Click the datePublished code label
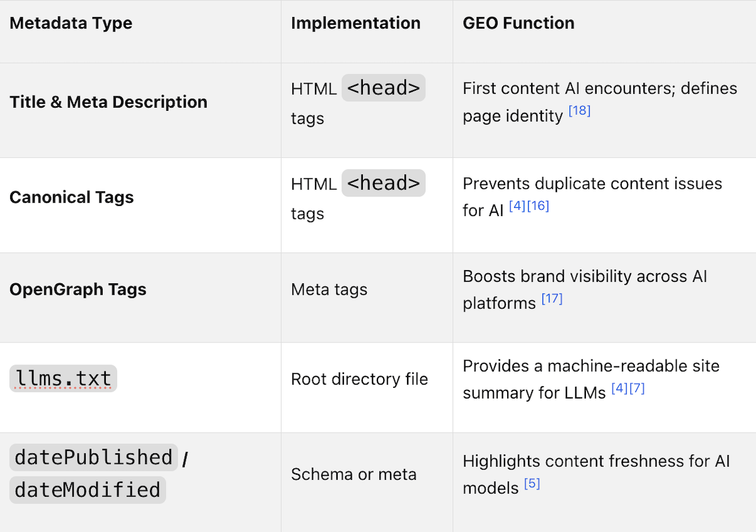Viewport: 756px width, 532px height. point(94,457)
